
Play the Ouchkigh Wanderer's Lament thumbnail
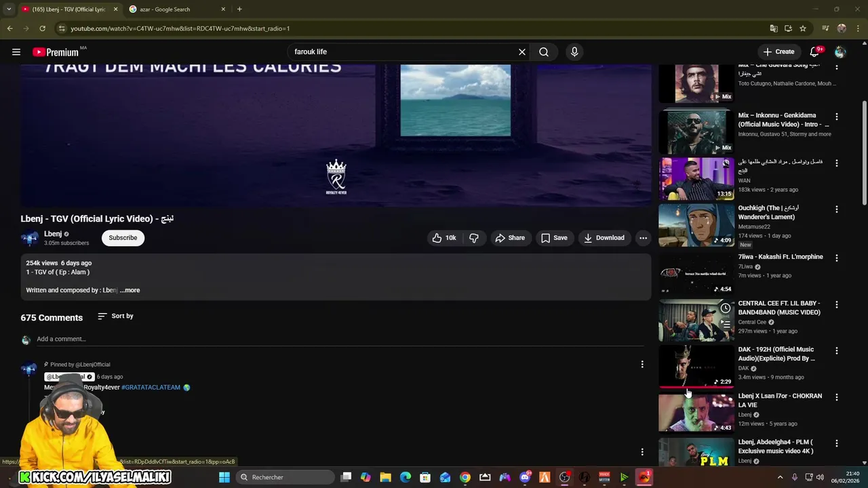click(x=696, y=225)
